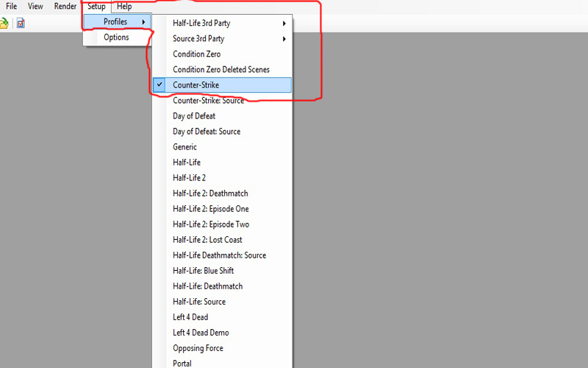Pick Half-Life 2: Episode One profile
This screenshot has width=588, height=368.
click(222, 209)
